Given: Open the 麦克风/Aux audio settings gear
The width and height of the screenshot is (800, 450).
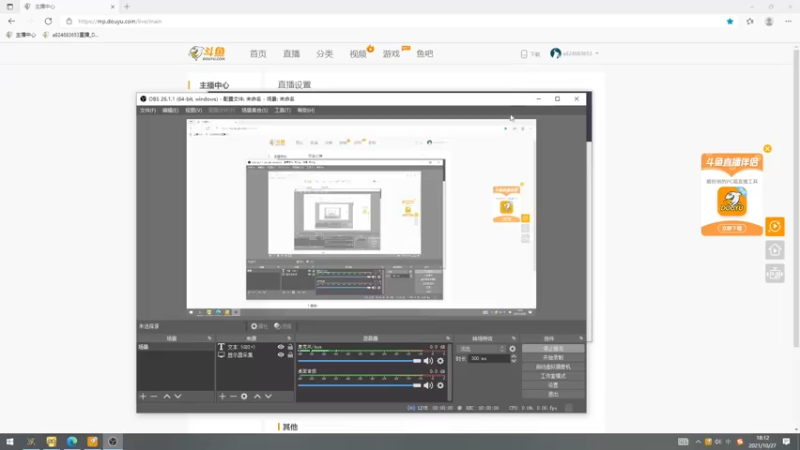Looking at the screenshot, I should [440, 361].
